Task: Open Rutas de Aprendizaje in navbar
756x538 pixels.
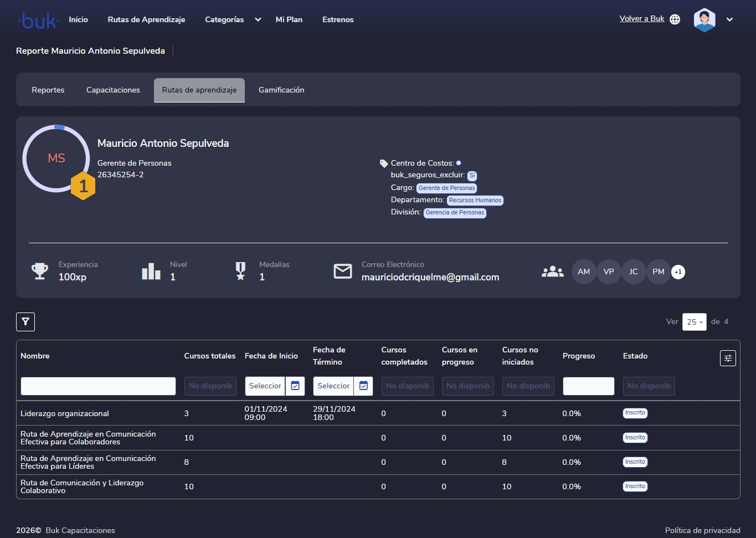Action: (146, 20)
